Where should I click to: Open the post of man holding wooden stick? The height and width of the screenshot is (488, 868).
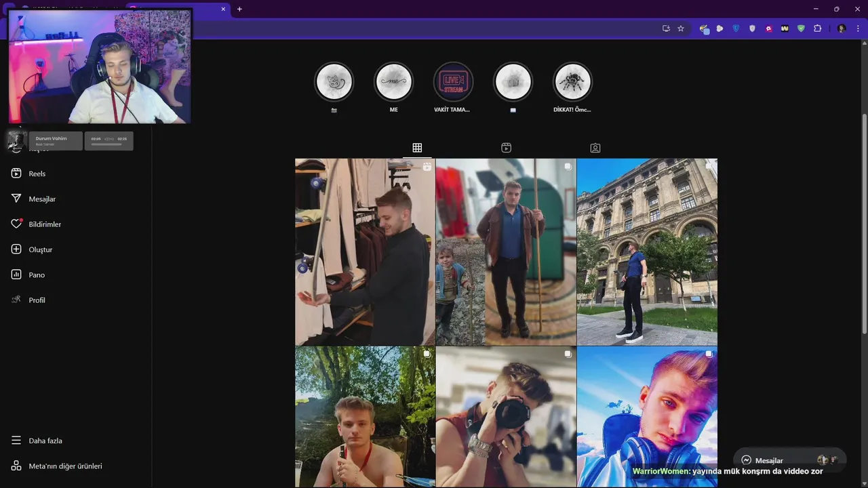(x=506, y=252)
